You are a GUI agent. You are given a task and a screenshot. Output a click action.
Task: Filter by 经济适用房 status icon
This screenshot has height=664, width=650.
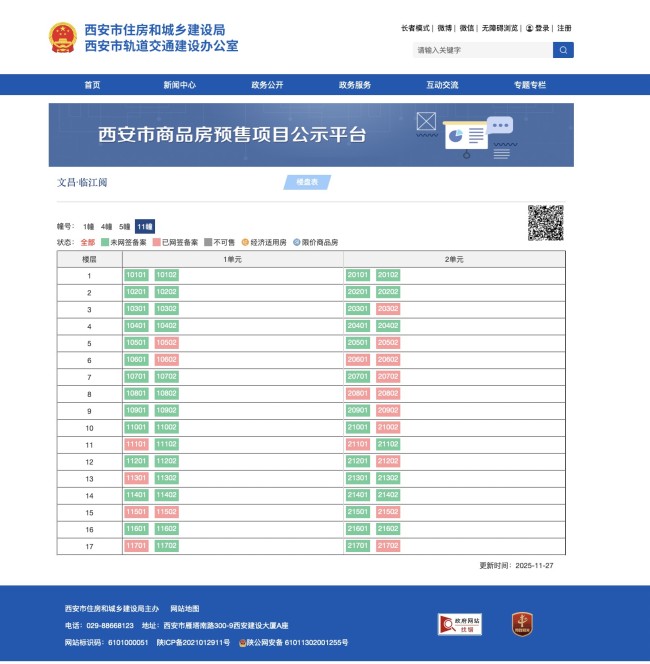coord(245,242)
